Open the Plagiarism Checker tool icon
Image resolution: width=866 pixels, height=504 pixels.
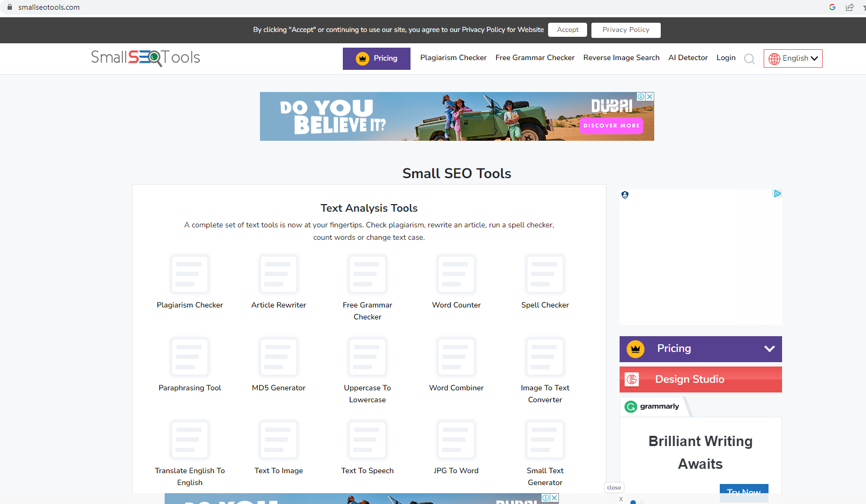point(190,274)
